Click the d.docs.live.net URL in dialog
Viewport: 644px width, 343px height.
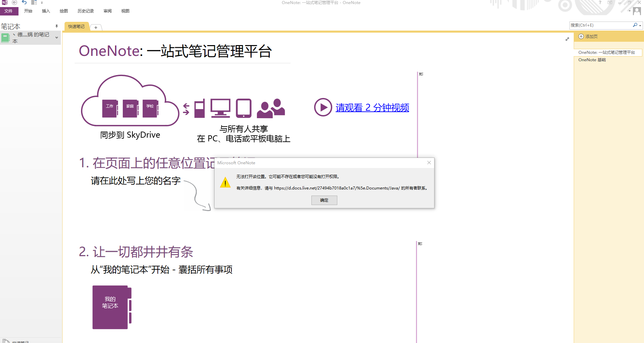pyautogui.click(x=337, y=188)
